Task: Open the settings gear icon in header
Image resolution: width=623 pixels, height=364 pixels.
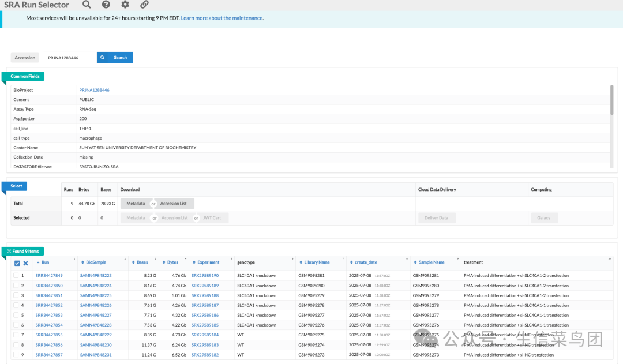Action: click(x=125, y=5)
